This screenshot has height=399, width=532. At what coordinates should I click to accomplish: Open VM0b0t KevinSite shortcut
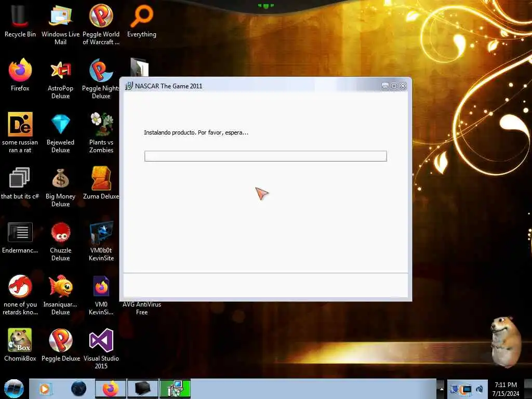pos(101,241)
